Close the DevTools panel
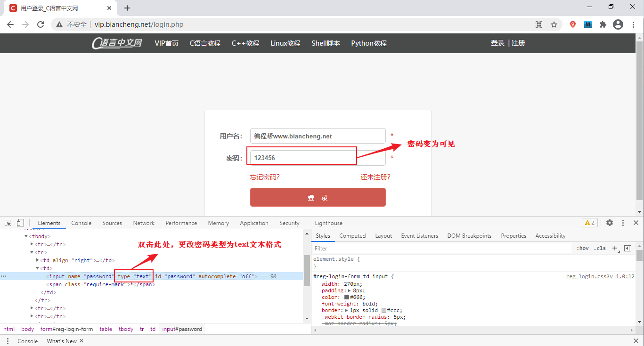Screen dimensions: 644x346 click(x=636, y=223)
